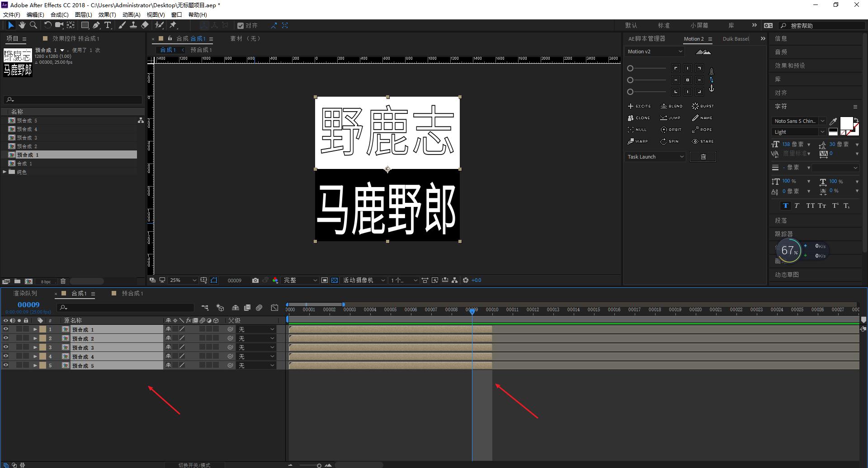
Task: Select the Hand tool in the toolbar
Action: point(22,26)
